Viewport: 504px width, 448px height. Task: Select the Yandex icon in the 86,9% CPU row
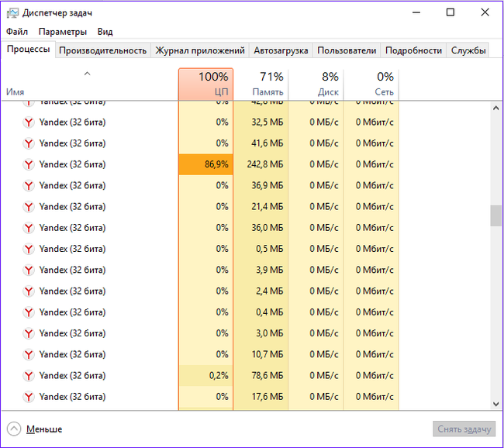click(29, 164)
